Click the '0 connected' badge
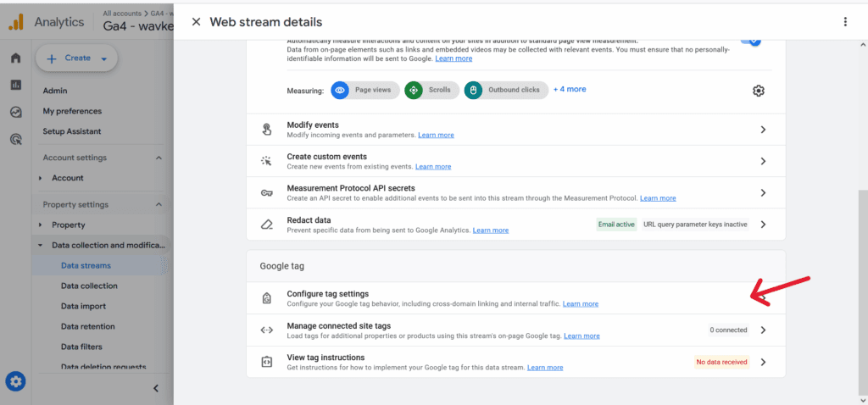 (x=728, y=330)
